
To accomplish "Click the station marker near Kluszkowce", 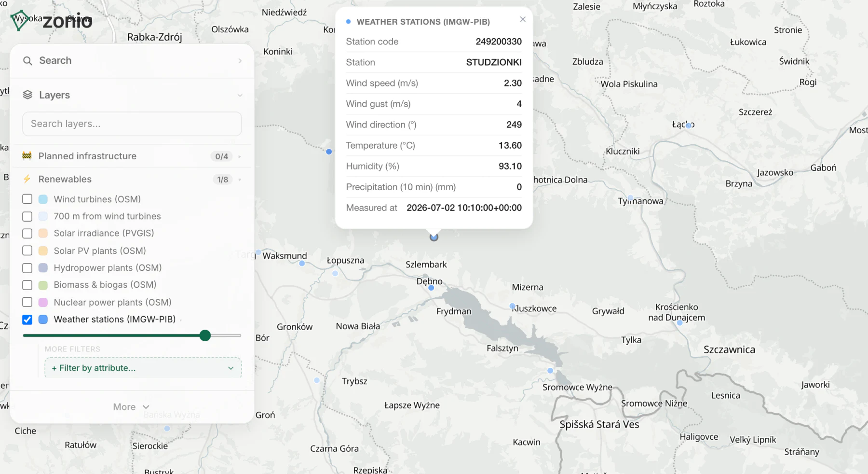I will (x=512, y=306).
